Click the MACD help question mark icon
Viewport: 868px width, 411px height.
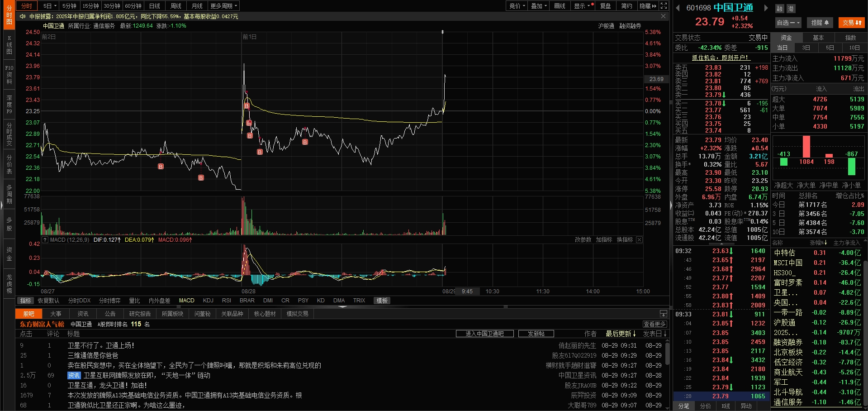tap(45, 240)
